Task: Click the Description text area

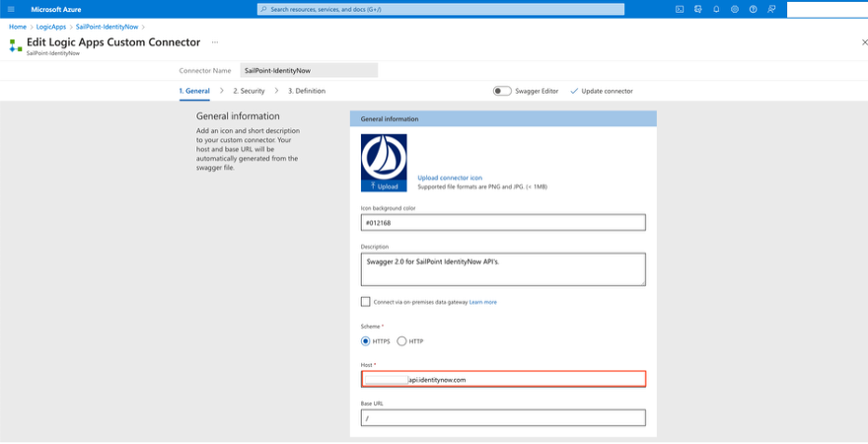Action: (x=503, y=269)
